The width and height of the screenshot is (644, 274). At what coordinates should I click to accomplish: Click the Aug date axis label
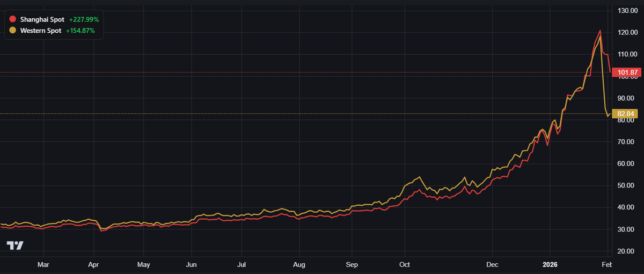pos(299,265)
